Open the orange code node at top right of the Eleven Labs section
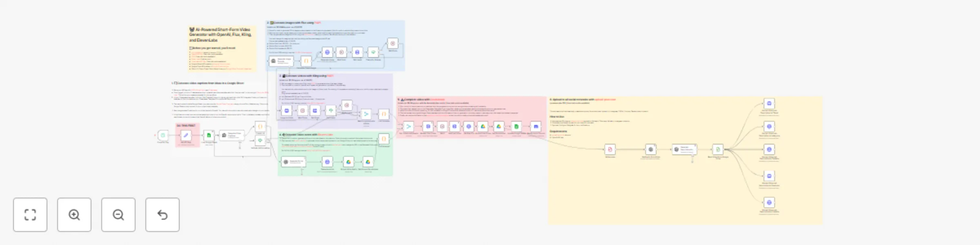Screen dimensions: 980x245 383,139
